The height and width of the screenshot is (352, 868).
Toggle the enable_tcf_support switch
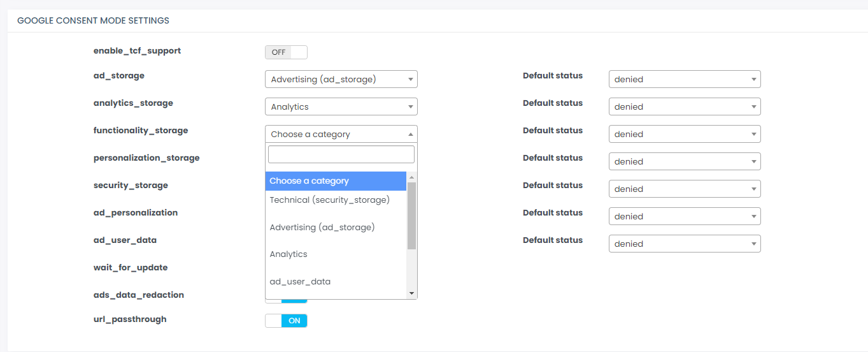tap(286, 52)
